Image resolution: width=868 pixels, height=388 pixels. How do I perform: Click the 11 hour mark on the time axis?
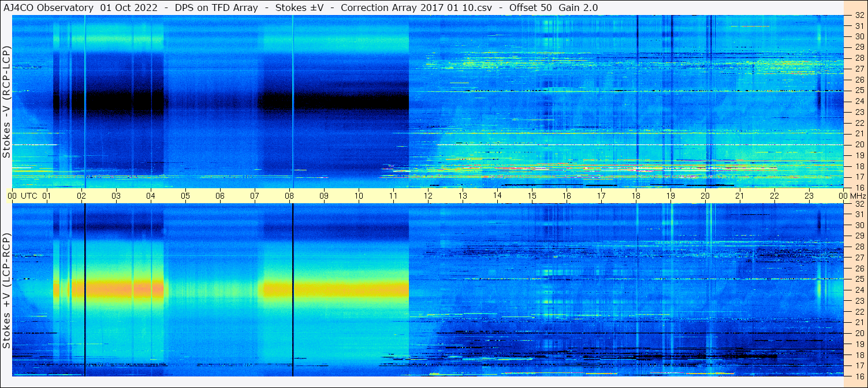pos(393,196)
